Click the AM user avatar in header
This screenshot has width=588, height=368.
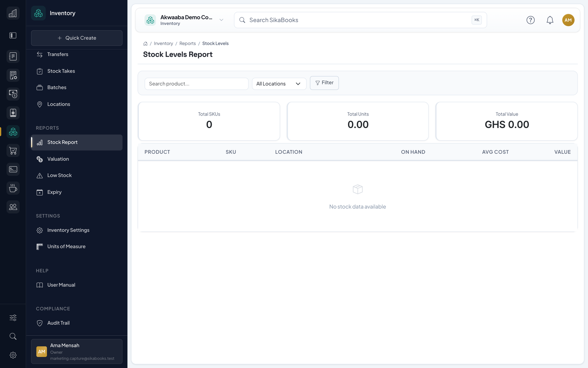(568, 20)
